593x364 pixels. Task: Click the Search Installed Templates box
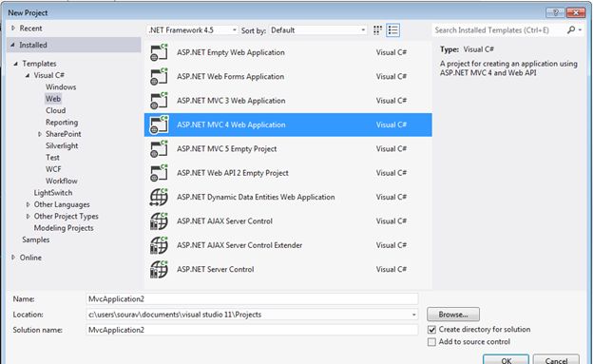click(x=499, y=29)
